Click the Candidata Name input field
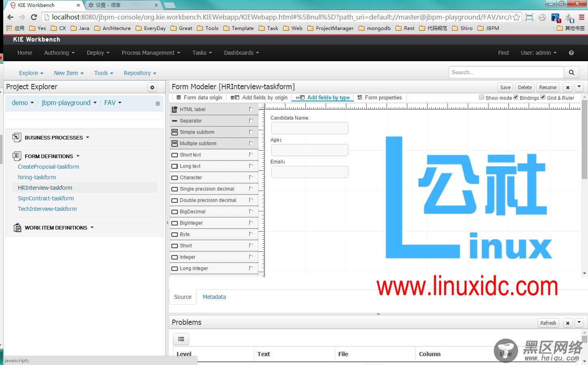This screenshot has width=588, height=365. click(309, 128)
